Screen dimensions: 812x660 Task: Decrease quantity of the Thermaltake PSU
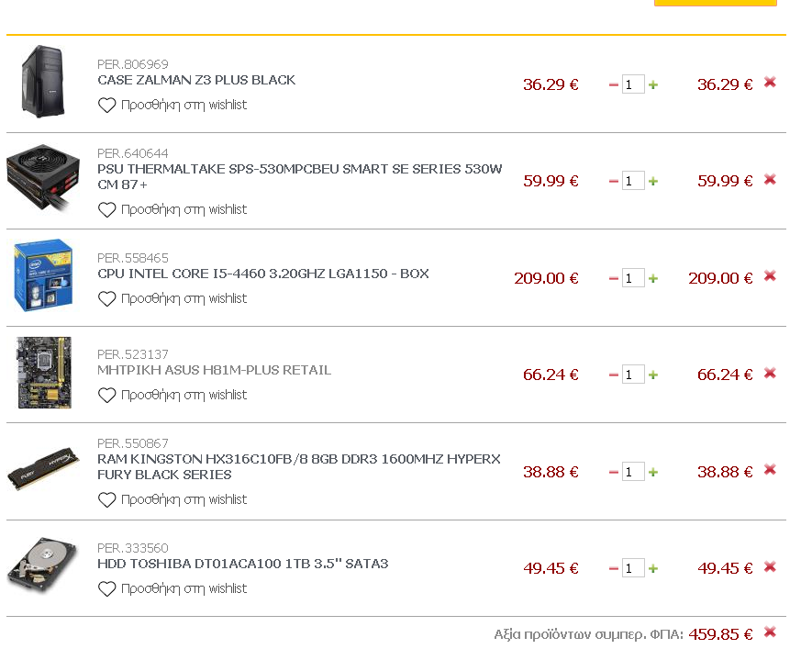[614, 181]
